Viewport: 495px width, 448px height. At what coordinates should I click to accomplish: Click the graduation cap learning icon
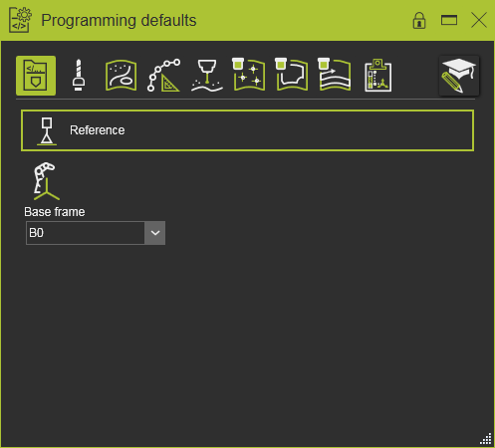click(x=459, y=76)
